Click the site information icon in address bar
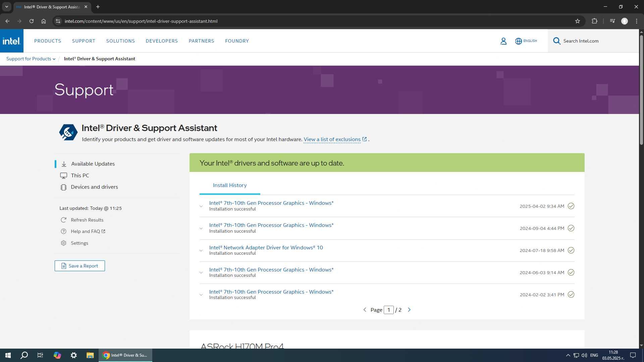644x362 pixels. point(58,21)
